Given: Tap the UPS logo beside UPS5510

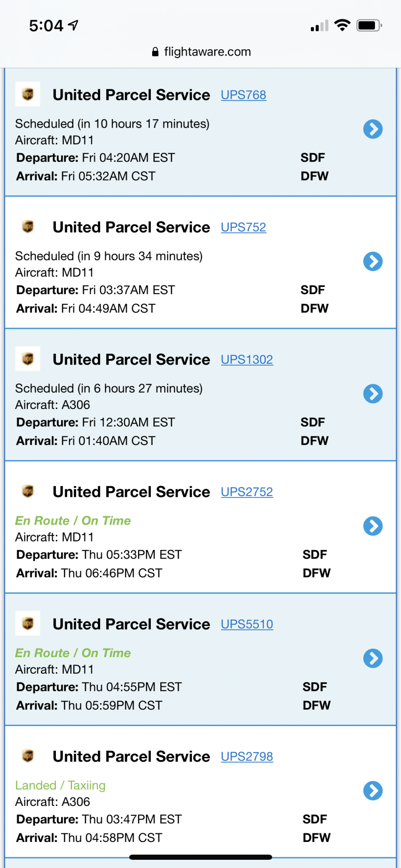Looking at the screenshot, I should pos(28,624).
